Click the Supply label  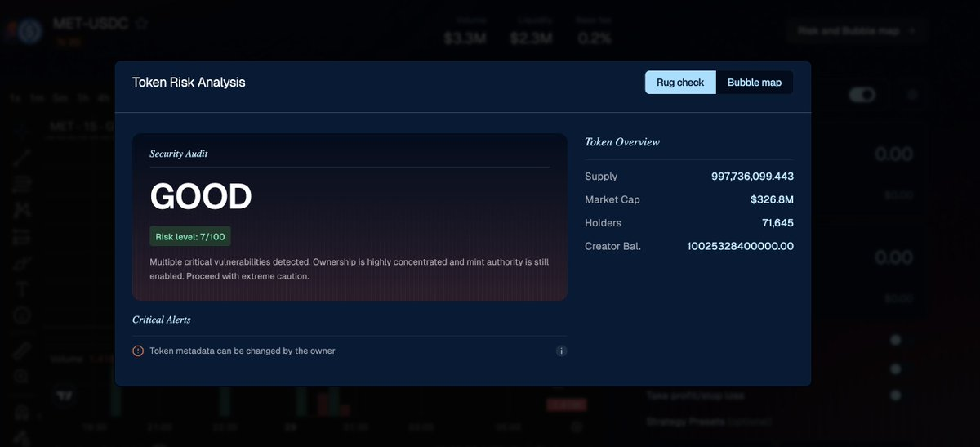coord(601,177)
